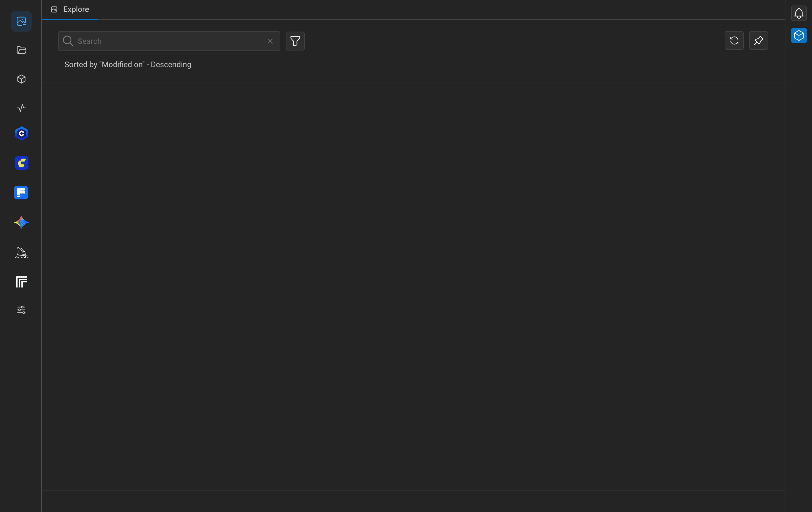Switch to the Explore tab
This screenshot has width=812, height=512.
point(70,10)
